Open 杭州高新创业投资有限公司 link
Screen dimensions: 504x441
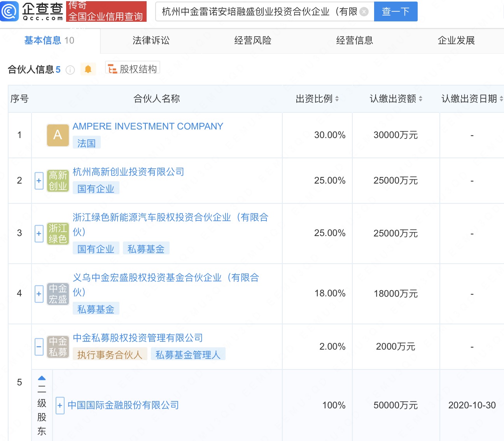point(128,172)
